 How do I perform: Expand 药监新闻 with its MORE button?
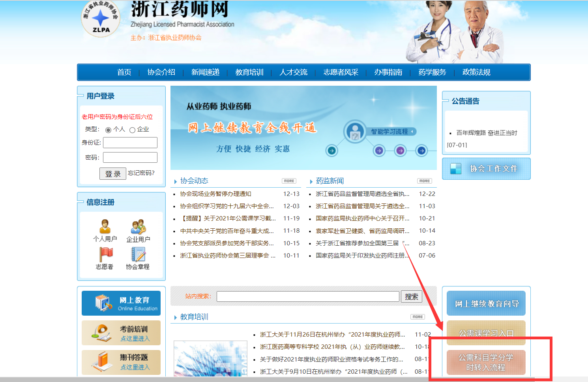[424, 181]
